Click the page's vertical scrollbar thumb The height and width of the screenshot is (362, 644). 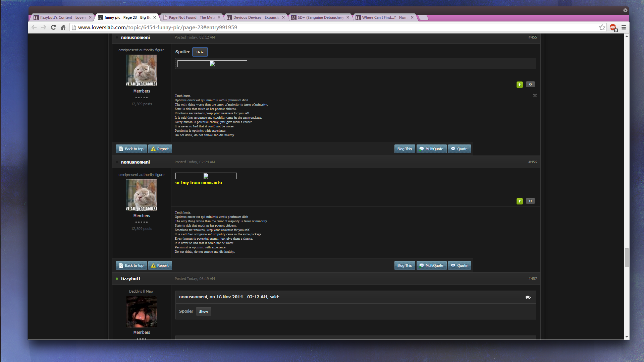tap(626, 257)
